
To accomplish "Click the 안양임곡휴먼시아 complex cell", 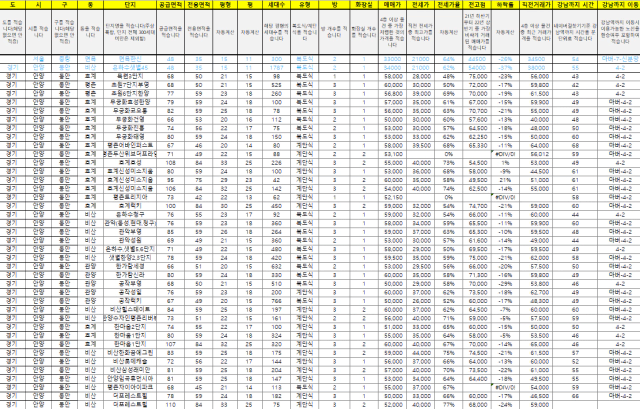I will (130, 378).
